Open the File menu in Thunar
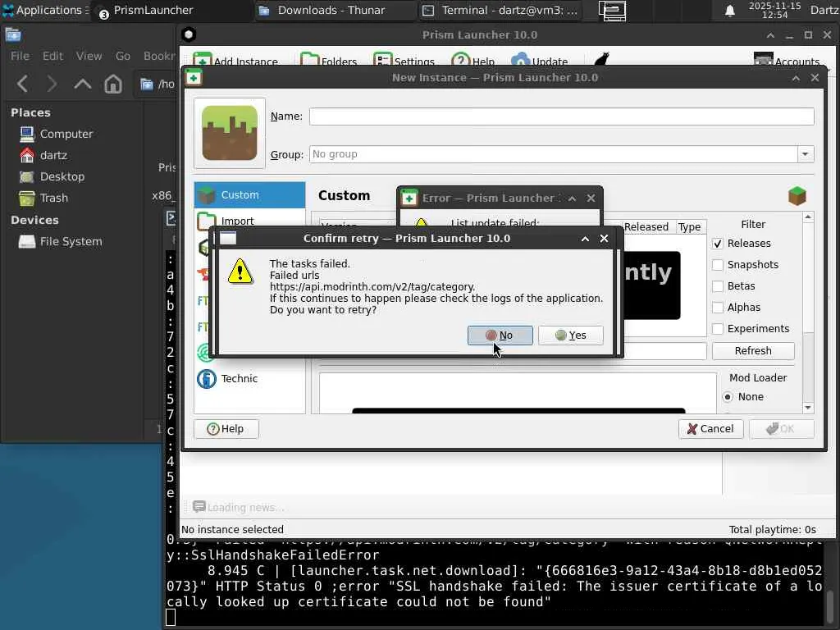The image size is (840, 630). (20, 57)
